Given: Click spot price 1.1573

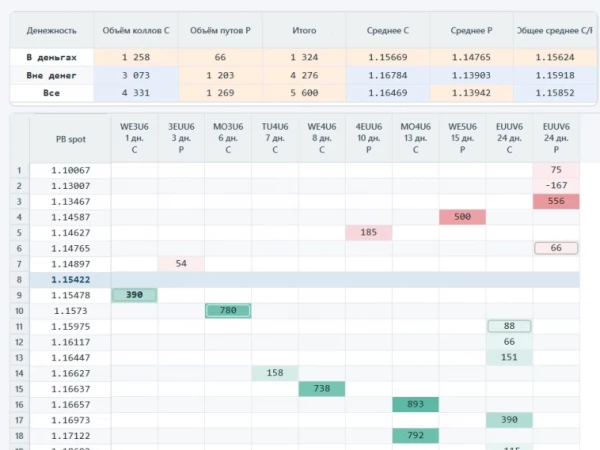Looking at the screenshot, I should 71,311.
